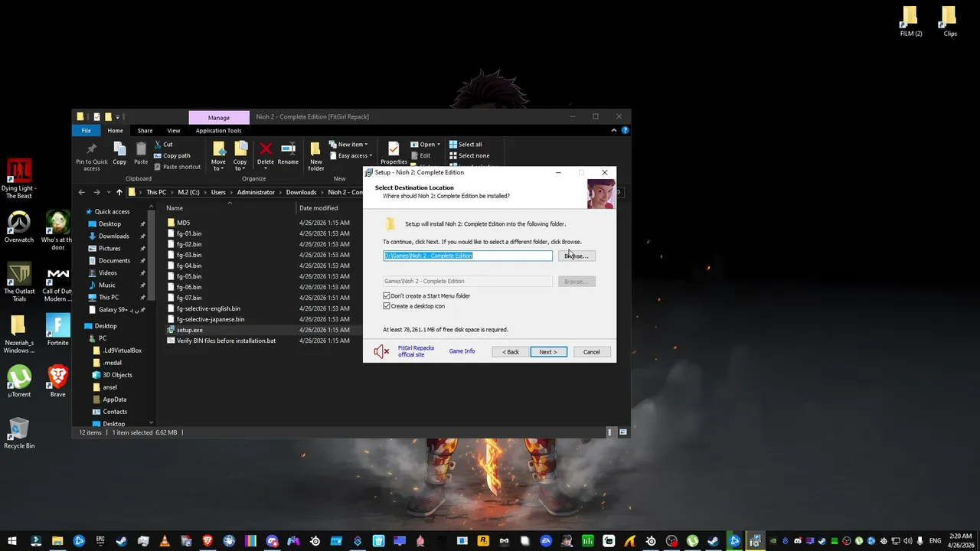Open the Recycle Bin desktop icon

(x=19, y=433)
